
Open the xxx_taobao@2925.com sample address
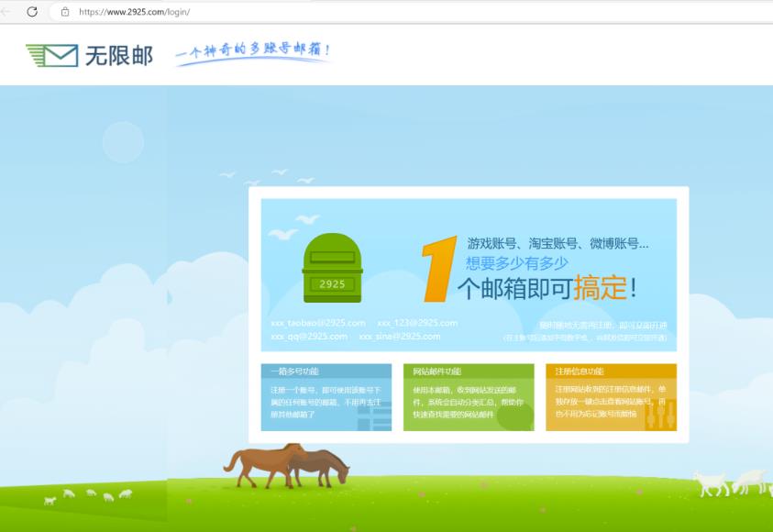318,323
